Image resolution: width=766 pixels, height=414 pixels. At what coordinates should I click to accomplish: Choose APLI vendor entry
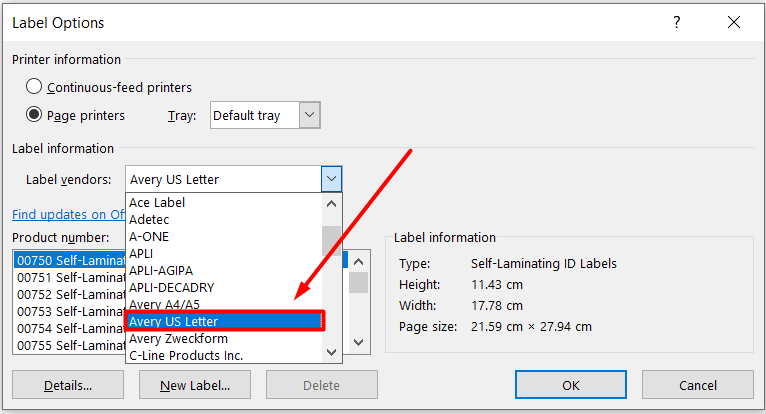point(224,254)
